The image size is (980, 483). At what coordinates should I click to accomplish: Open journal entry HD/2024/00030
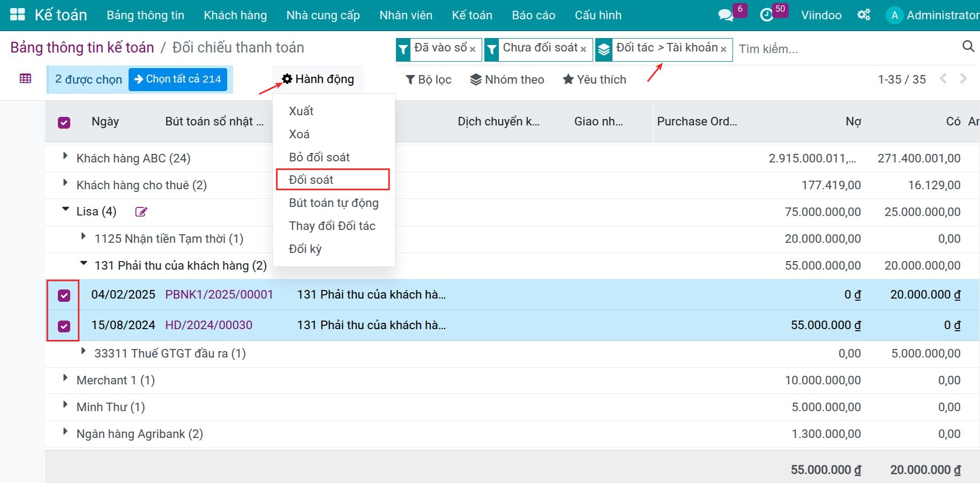coord(208,325)
